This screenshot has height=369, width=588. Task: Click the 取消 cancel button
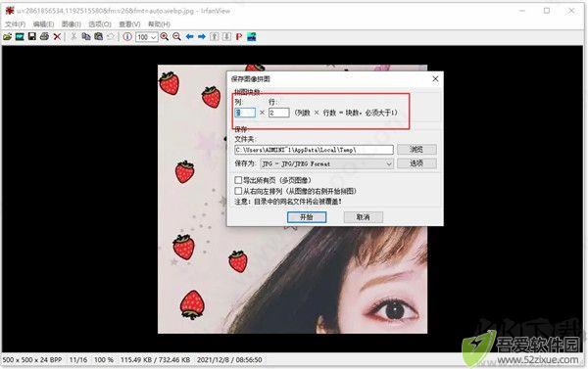pos(364,217)
